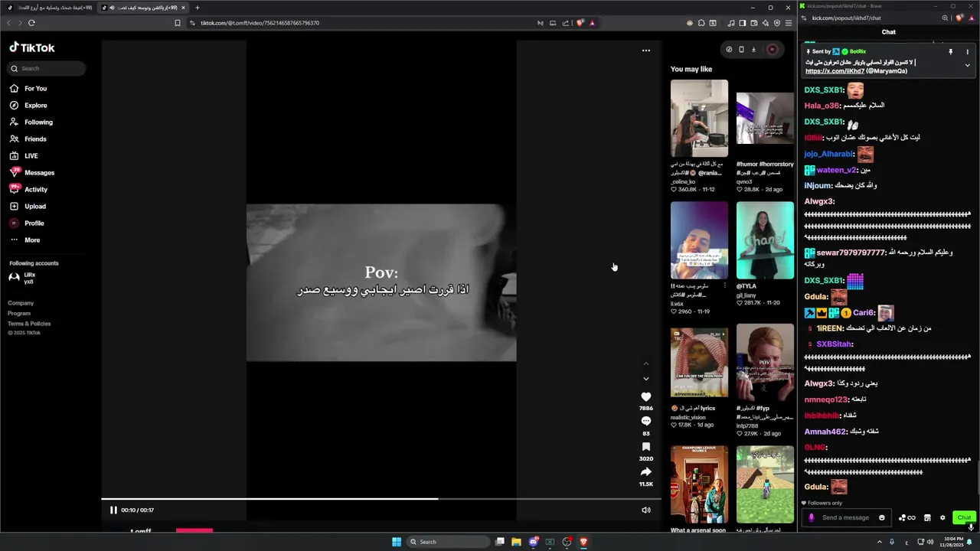Toggle the Brave sidebar panel

click(742, 23)
